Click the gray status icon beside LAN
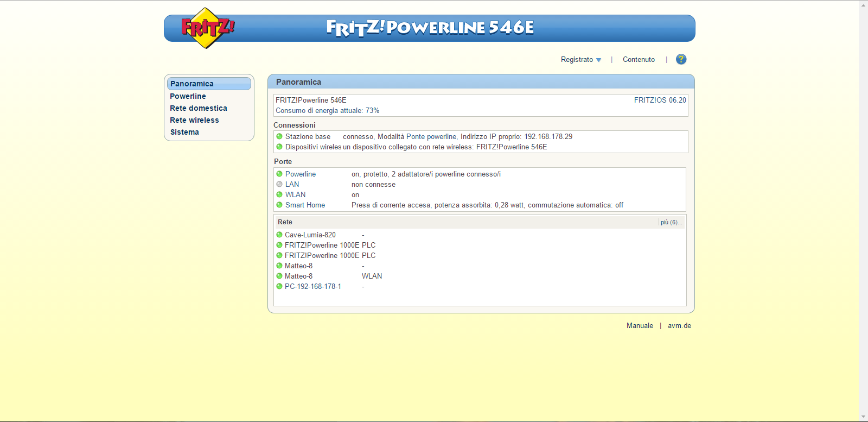The width and height of the screenshot is (868, 422). click(x=279, y=184)
